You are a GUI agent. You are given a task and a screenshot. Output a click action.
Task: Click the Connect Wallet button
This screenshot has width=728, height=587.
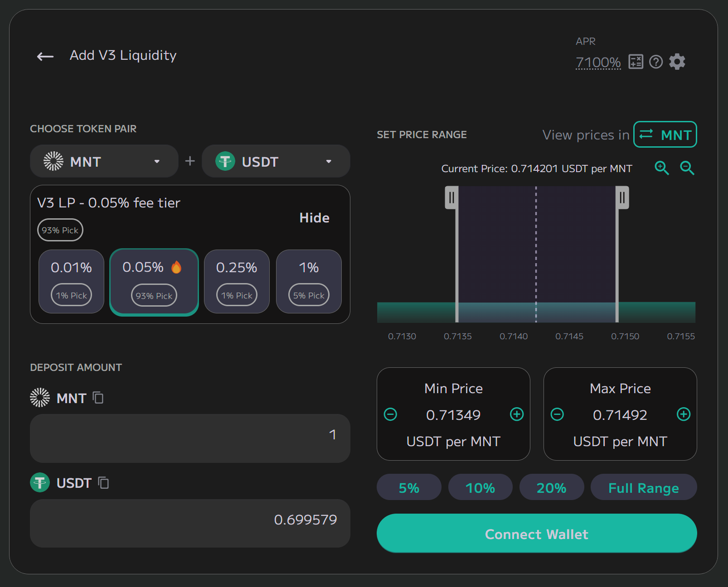(537, 534)
